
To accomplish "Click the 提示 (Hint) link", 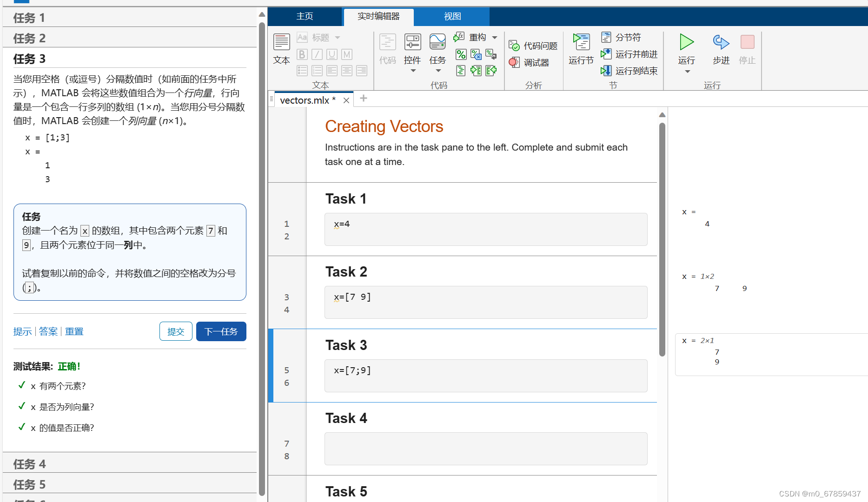I will tap(22, 331).
